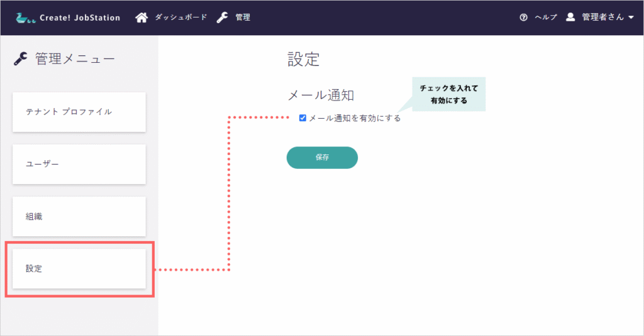The width and height of the screenshot is (644, 336).
Task: Go to the ダッシュボード link
Action: click(180, 18)
